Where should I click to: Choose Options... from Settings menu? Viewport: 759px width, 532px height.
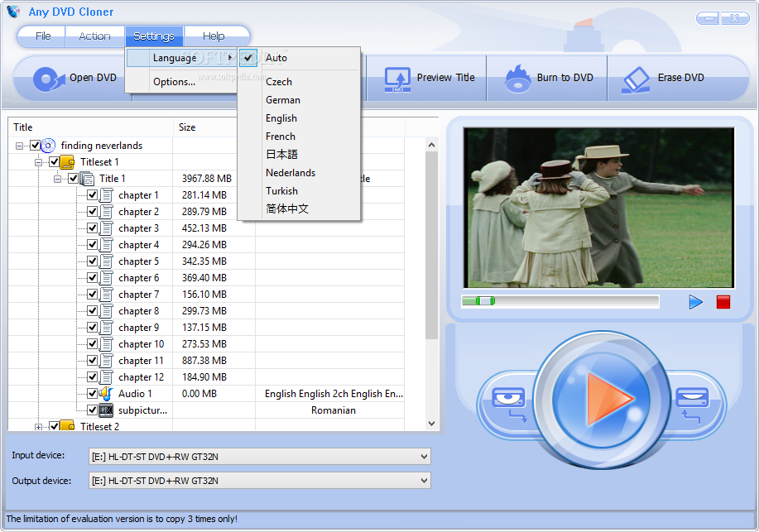pos(182,82)
